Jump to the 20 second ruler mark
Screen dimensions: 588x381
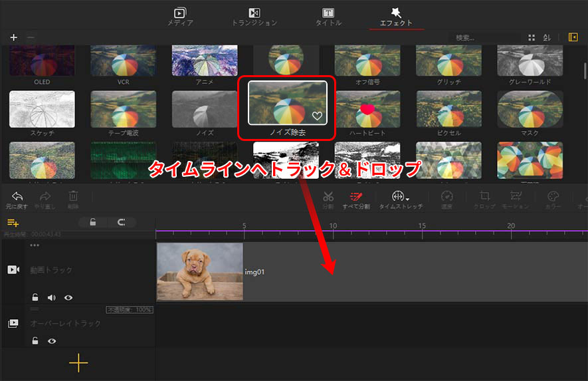tap(511, 226)
